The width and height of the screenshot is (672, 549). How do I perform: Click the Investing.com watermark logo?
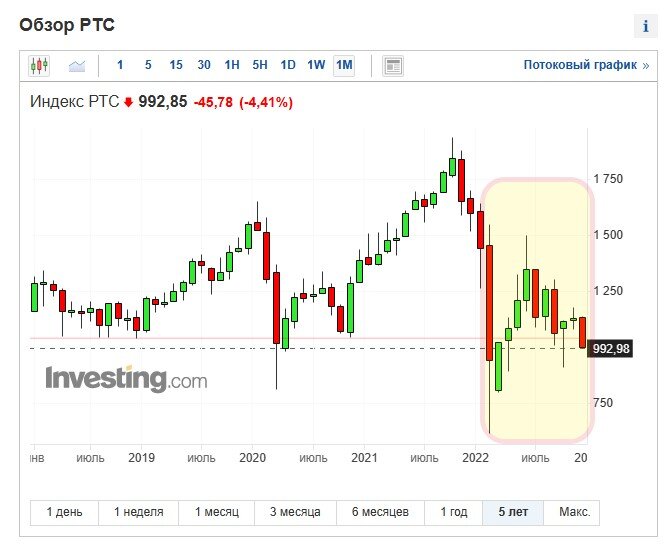[x=126, y=379]
